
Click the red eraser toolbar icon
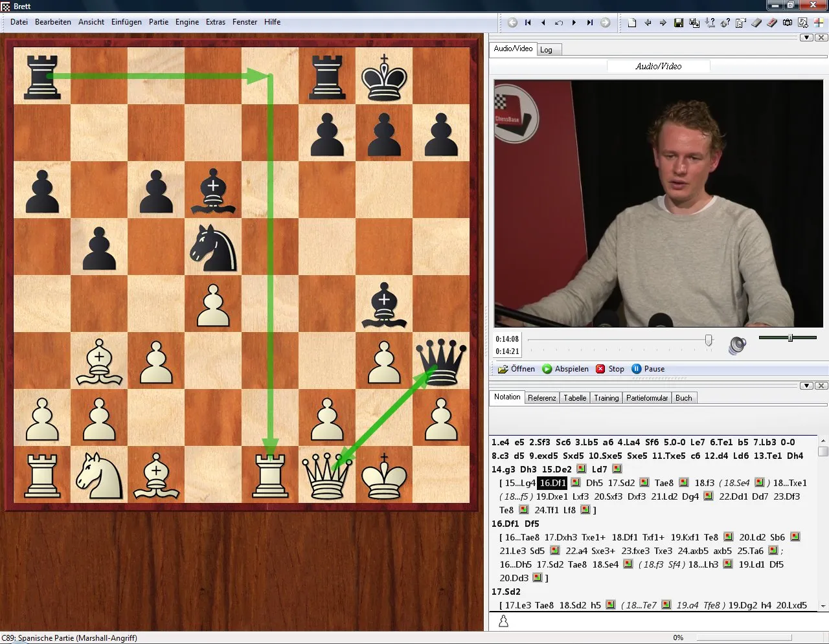click(x=772, y=23)
